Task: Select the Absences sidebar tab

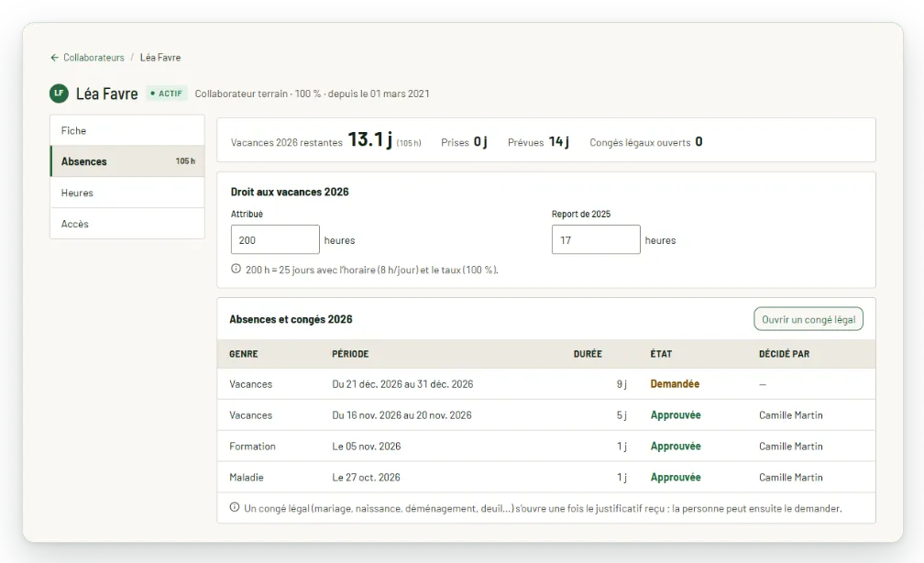Action: (127, 161)
